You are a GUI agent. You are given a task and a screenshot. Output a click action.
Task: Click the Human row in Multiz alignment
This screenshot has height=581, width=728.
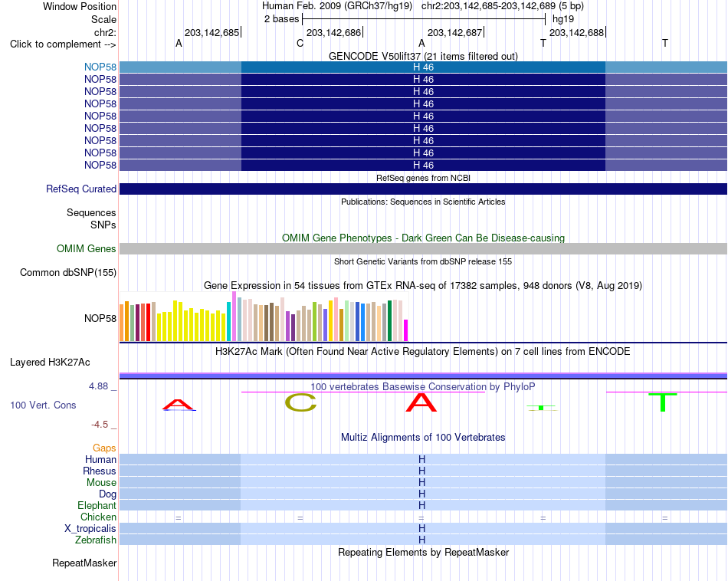point(423,459)
